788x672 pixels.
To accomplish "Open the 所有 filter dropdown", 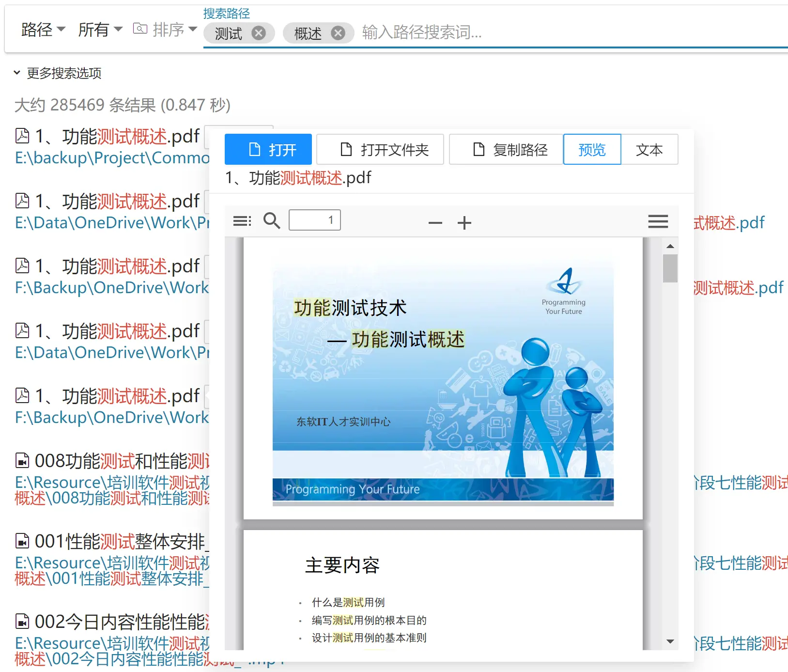I will [x=100, y=30].
